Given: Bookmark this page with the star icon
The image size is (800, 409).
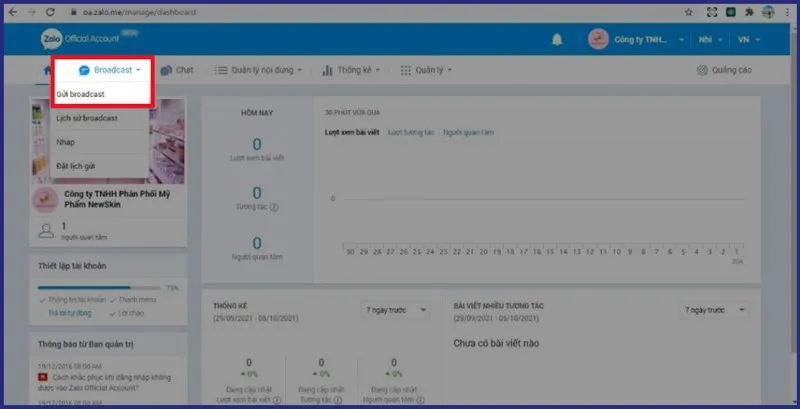Looking at the screenshot, I should click(x=689, y=11).
